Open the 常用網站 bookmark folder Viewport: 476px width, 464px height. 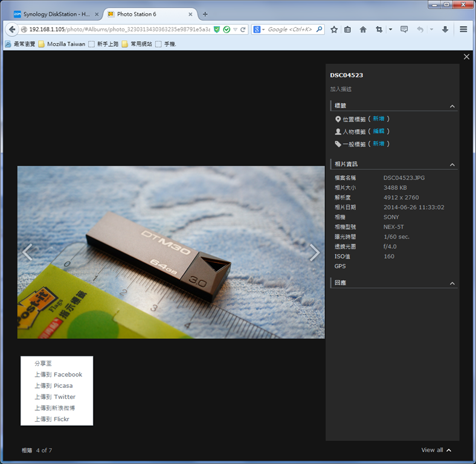coord(137,44)
